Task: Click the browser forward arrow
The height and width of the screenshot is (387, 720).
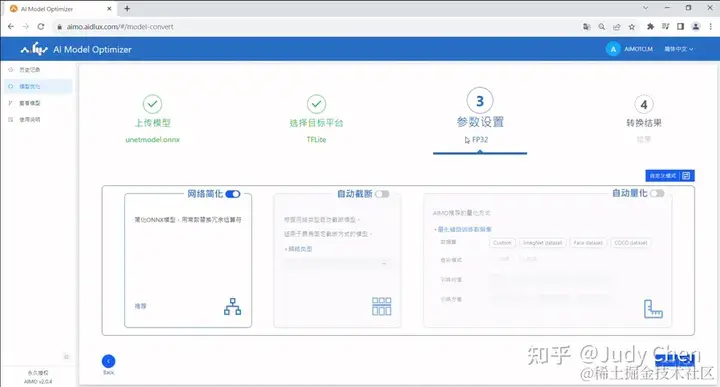Action: tap(26, 27)
